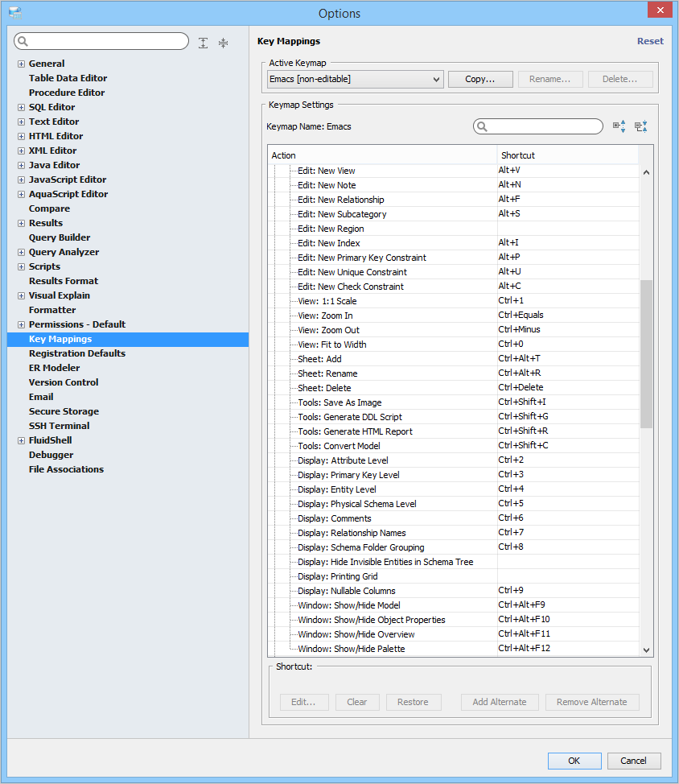Close the Options dialog window
The image size is (679, 784).
660,10
